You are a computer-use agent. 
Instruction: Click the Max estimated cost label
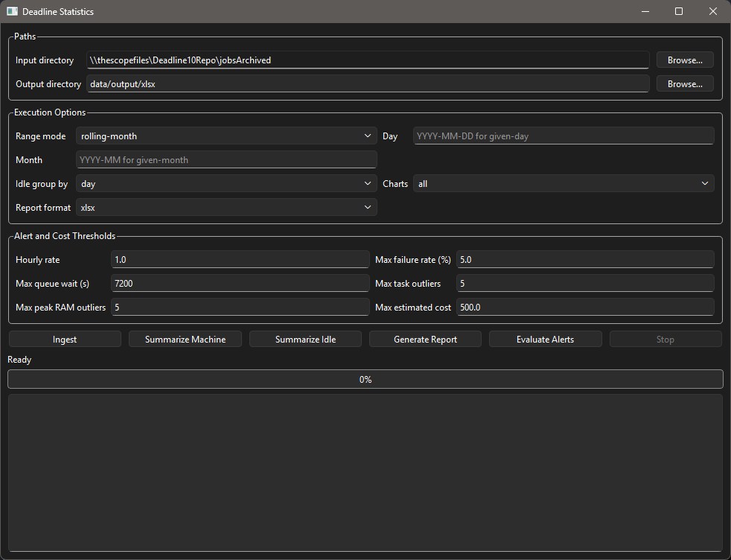click(413, 307)
